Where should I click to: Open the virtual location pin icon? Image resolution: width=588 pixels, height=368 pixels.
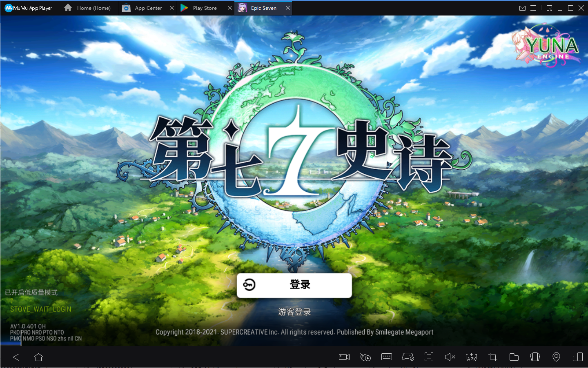(x=556, y=357)
